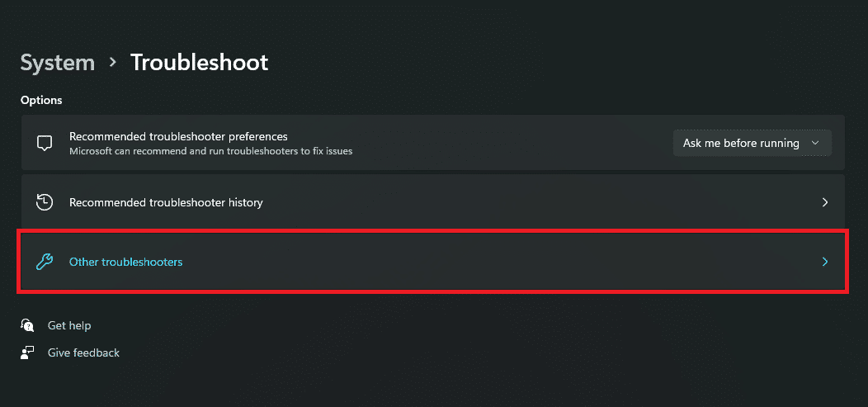The image size is (868, 407).
Task: Open "Recommended troubleshooter history" label
Action: [x=166, y=202]
